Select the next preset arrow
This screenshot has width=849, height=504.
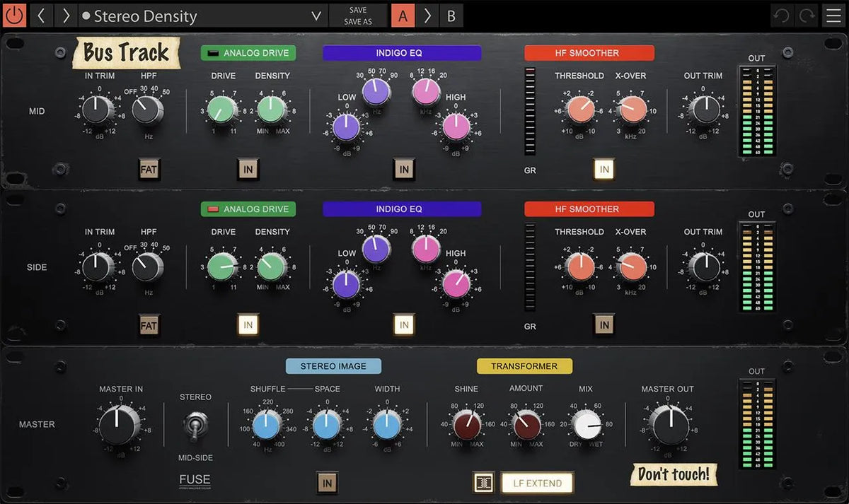click(66, 15)
